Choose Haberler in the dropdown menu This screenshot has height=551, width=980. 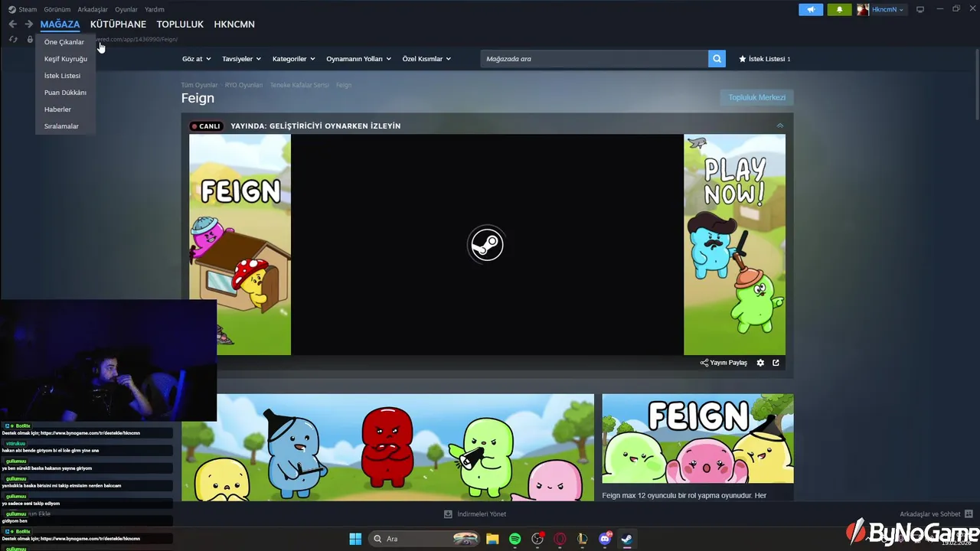coord(65,109)
